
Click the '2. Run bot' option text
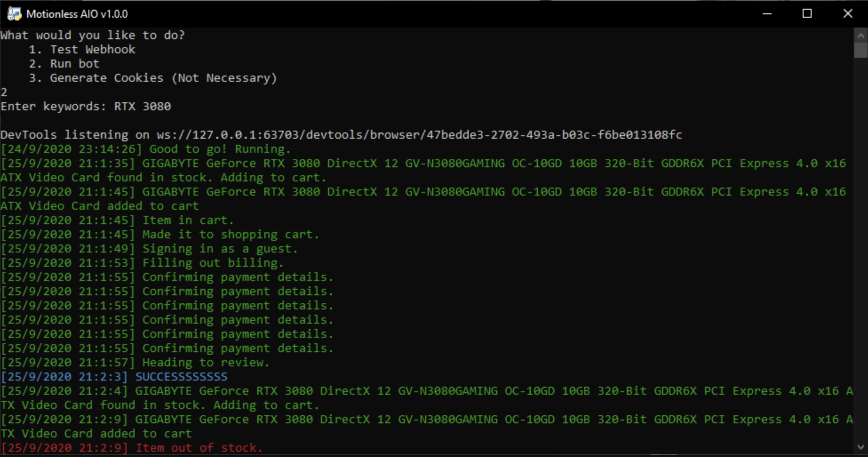coord(64,64)
